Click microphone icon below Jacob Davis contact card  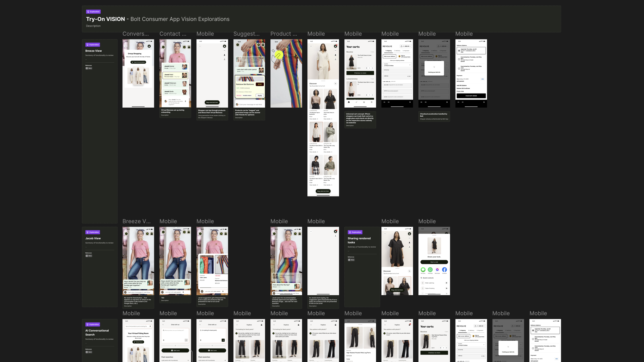click(185, 101)
